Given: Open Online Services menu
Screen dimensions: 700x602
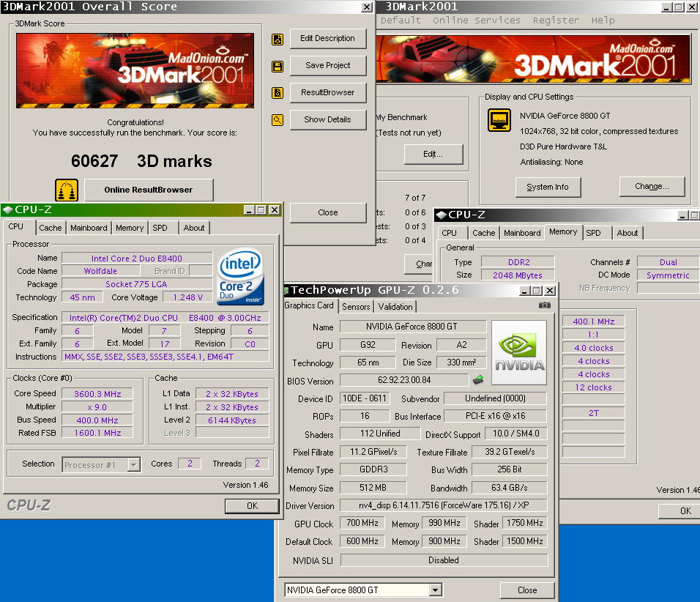Looking at the screenshot, I should pos(477,21).
